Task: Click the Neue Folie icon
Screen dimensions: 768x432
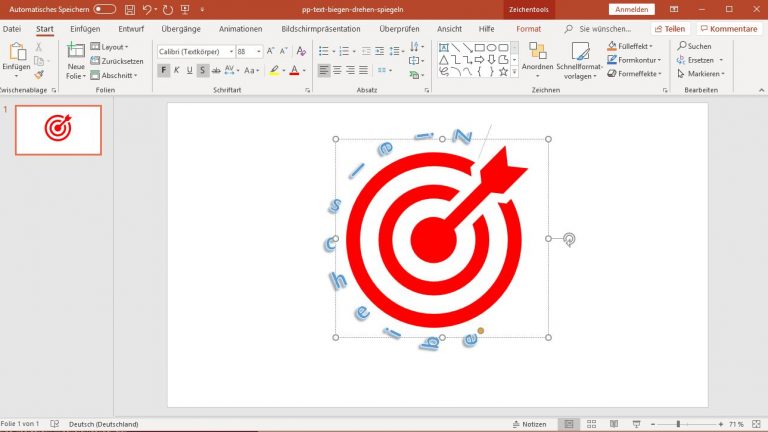Action: 76,53
